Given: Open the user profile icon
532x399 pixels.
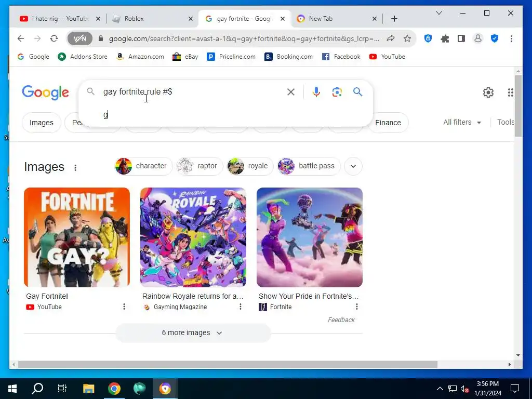Looking at the screenshot, I should pyautogui.click(x=478, y=38).
